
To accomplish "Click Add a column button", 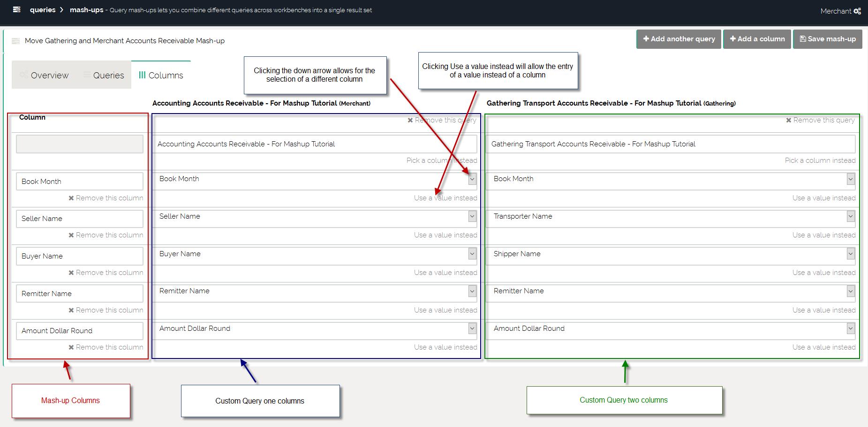I will click(x=757, y=39).
